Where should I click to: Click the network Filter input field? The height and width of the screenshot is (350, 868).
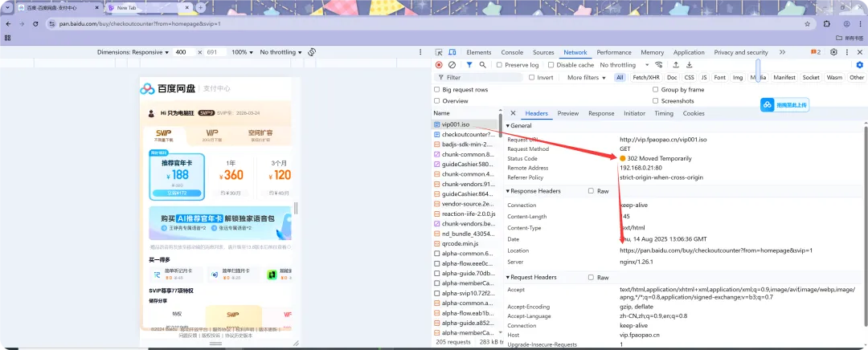click(481, 77)
